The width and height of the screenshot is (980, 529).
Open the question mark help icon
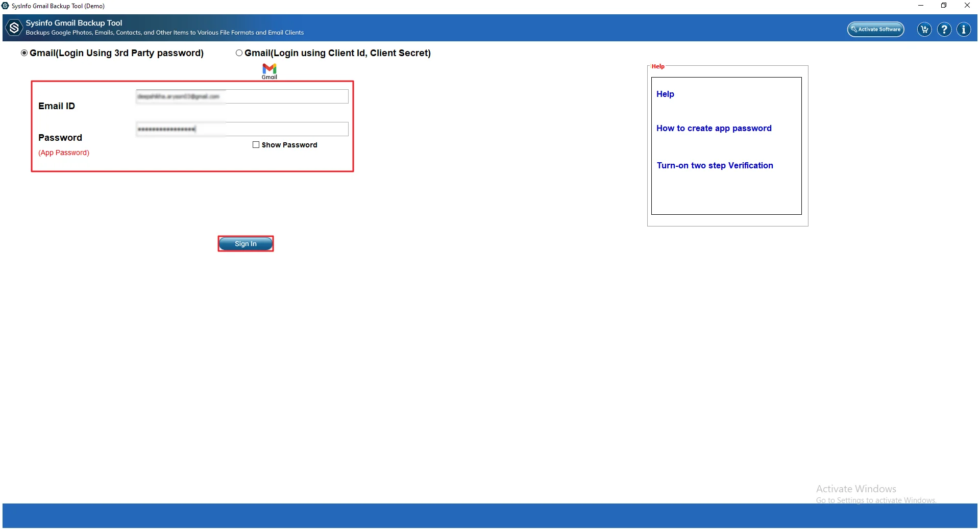[944, 29]
